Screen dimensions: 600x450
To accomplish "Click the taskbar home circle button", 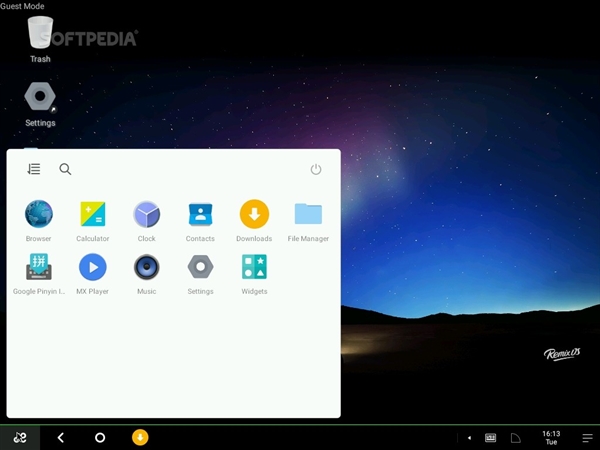I will 100,437.
